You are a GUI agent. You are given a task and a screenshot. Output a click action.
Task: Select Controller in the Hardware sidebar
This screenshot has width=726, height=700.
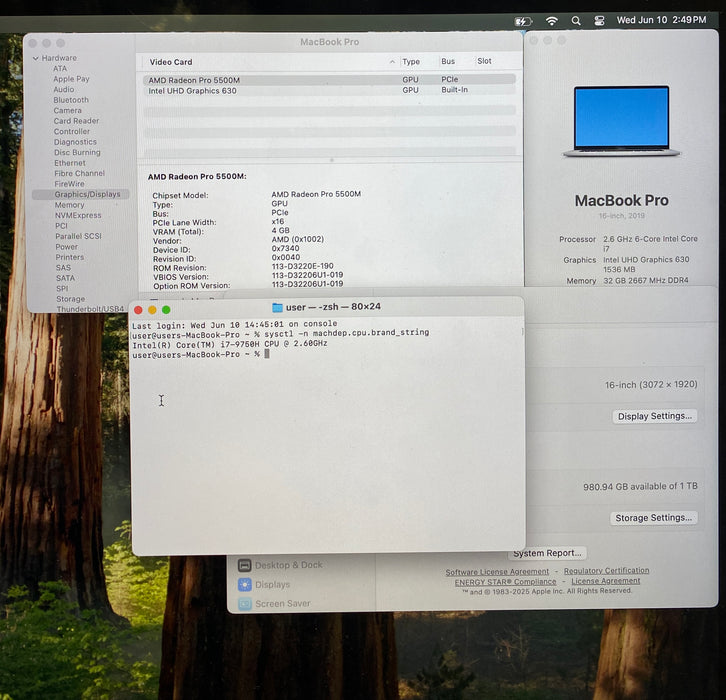coord(72,131)
